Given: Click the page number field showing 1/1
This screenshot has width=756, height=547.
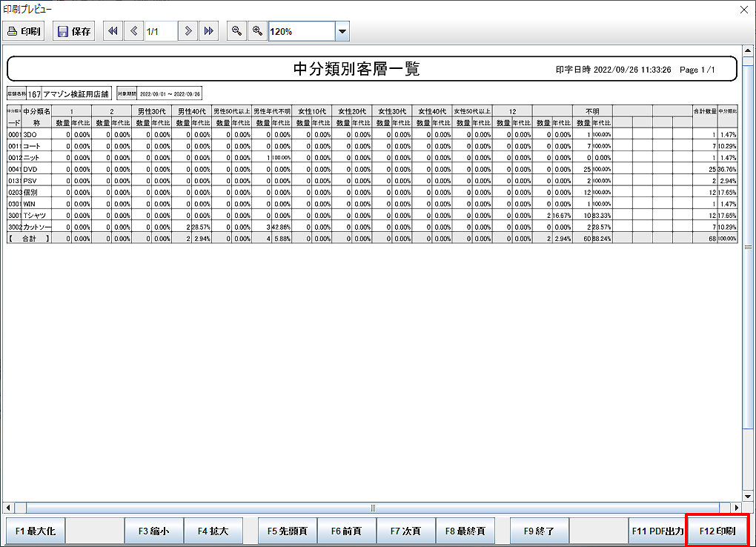Looking at the screenshot, I should click(x=160, y=31).
